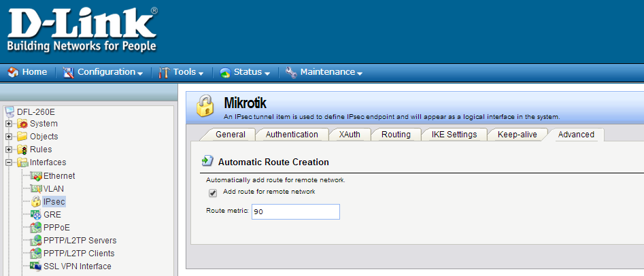Click the Tools hammer icon
The image size is (644, 276).
click(164, 73)
